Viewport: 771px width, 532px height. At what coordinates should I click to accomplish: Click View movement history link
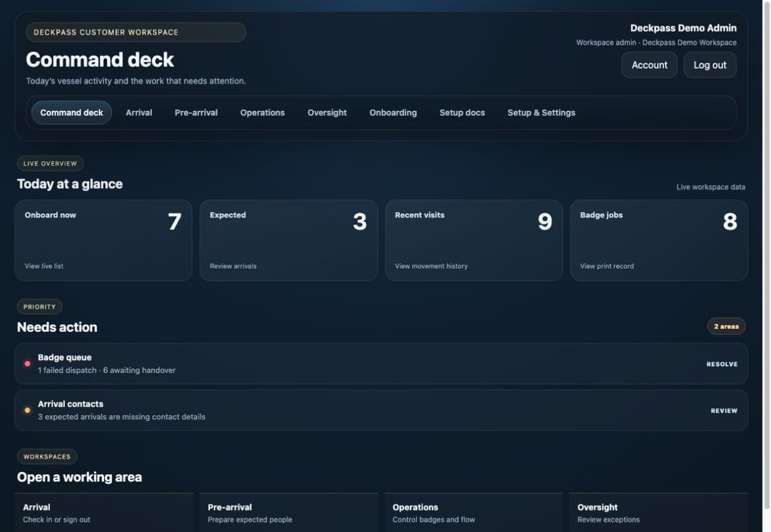click(431, 266)
